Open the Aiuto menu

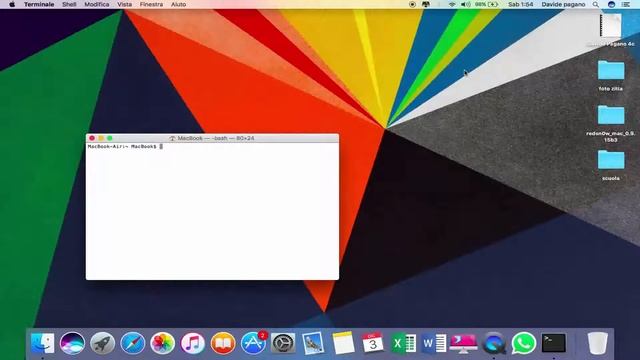pos(178,4)
